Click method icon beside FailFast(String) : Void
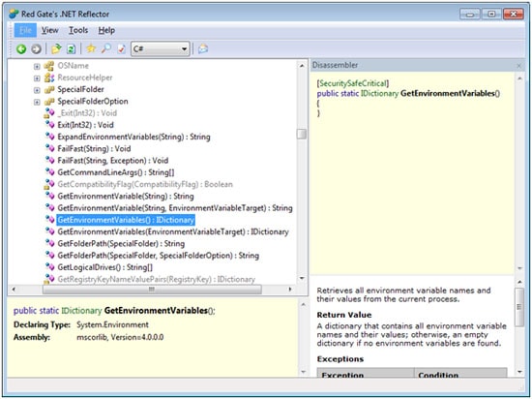The height and width of the screenshot is (399, 532). (50, 148)
